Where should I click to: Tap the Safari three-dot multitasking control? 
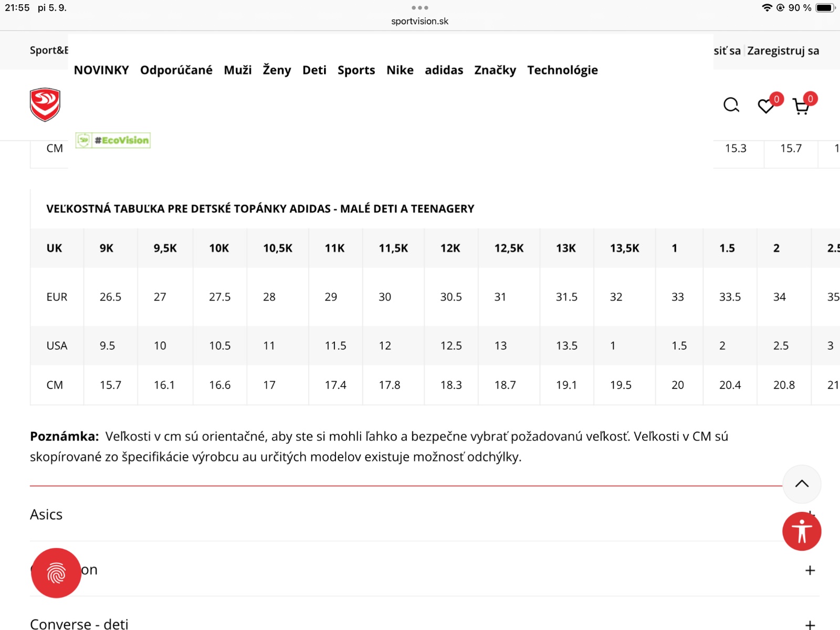(x=420, y=8)
